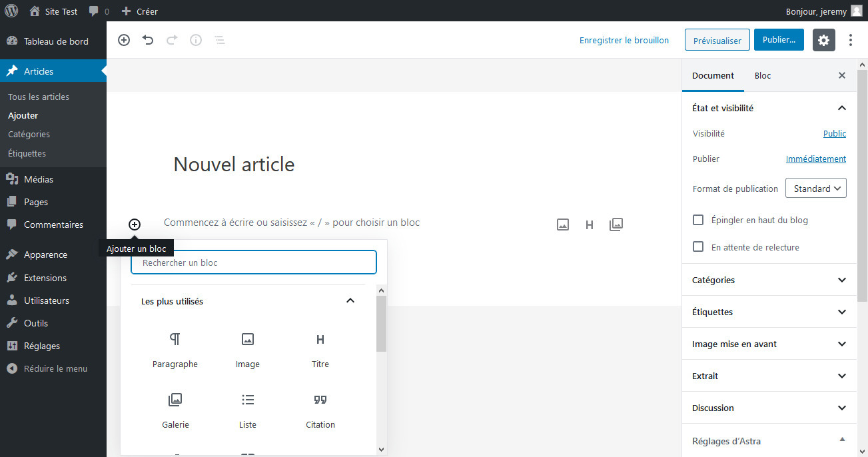This screenshot has height=457, width=868.
Task: Click page scrollbar up arrow
Action: 862,65
